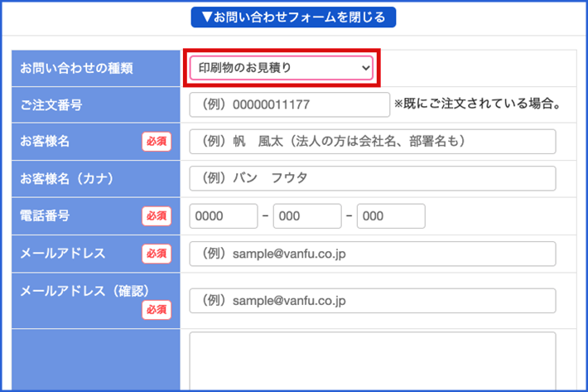Click the メールアドレス input field
This screenshot has width=588, height=392.
pos(373,254)
